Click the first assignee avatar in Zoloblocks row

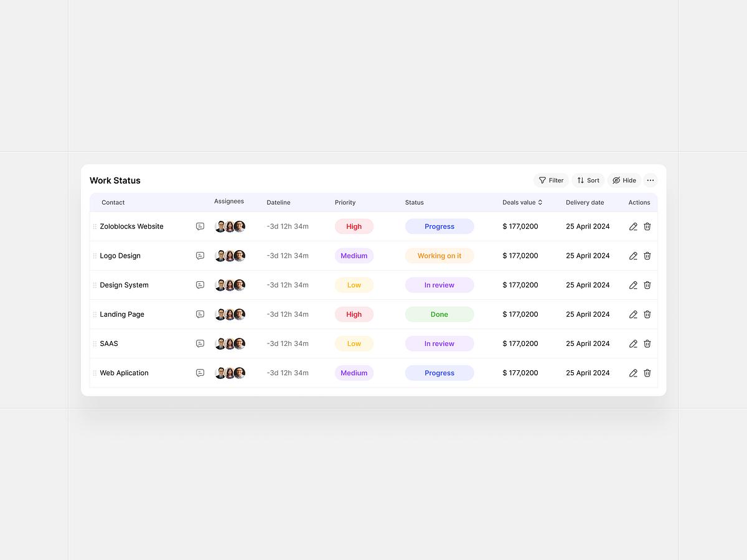pos(221,226)
